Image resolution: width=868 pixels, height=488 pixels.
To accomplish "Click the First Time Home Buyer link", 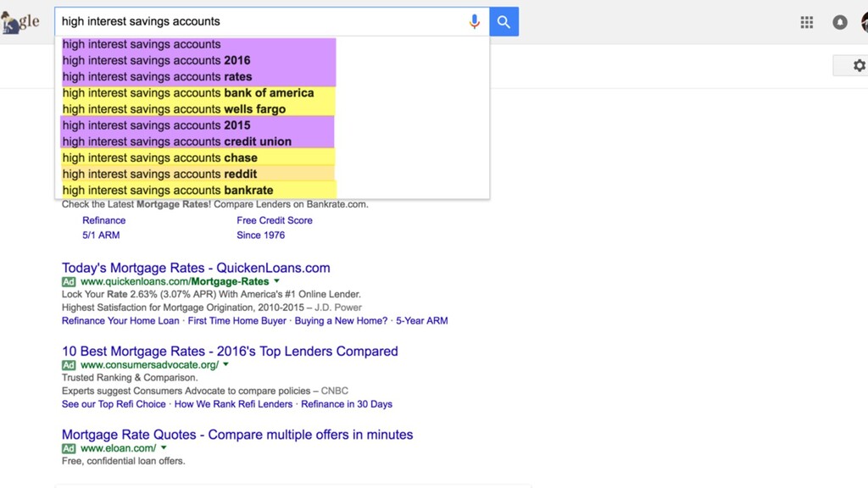I will 237,321.
